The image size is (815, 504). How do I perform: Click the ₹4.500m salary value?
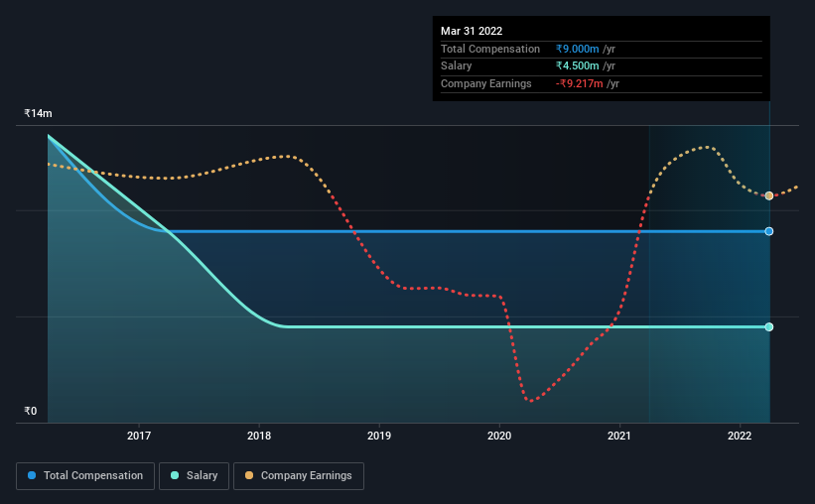pos(578,66)
